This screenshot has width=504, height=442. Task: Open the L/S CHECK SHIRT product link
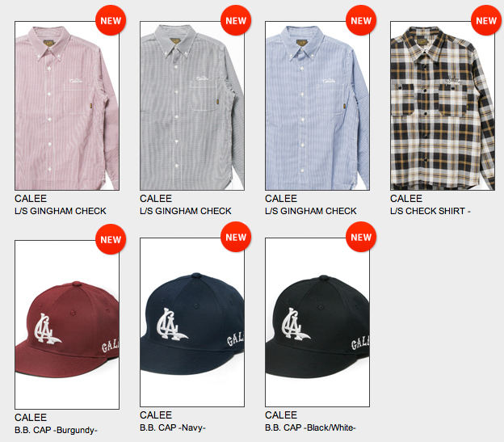pyautogui.click(x=430, y=211)
